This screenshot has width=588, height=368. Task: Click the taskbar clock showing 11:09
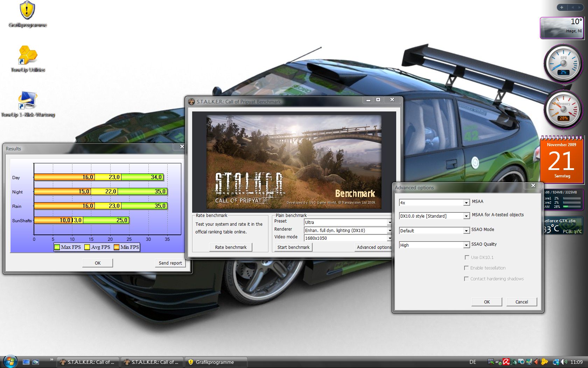pos(576,362)
